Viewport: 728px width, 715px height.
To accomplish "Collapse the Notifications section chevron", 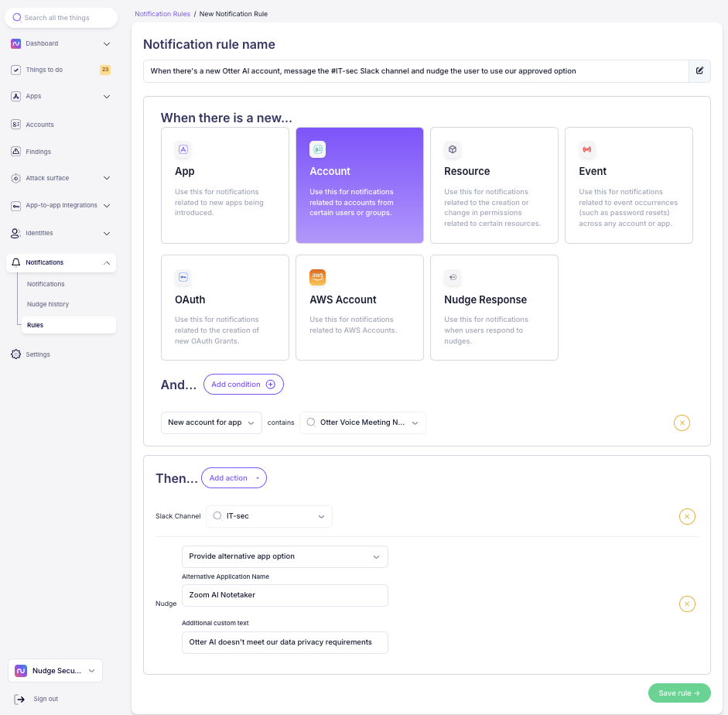I will 107,263.
